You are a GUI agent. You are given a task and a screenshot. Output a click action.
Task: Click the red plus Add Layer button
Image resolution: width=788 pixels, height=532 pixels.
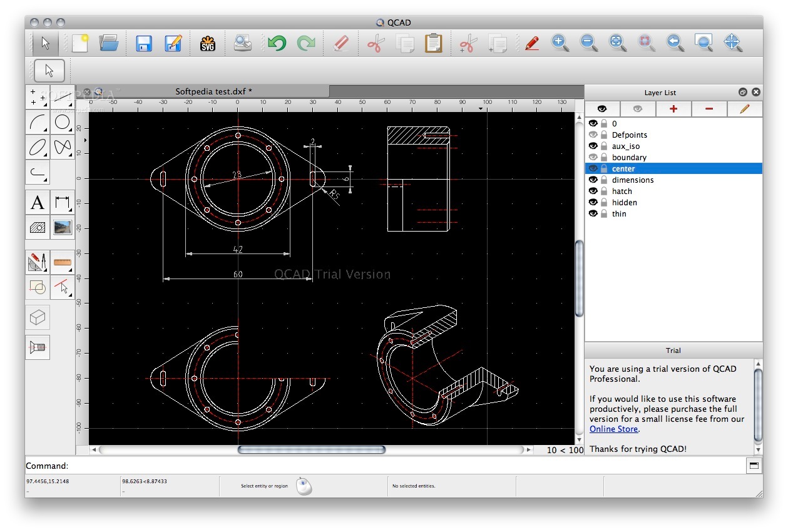[673, 109]
